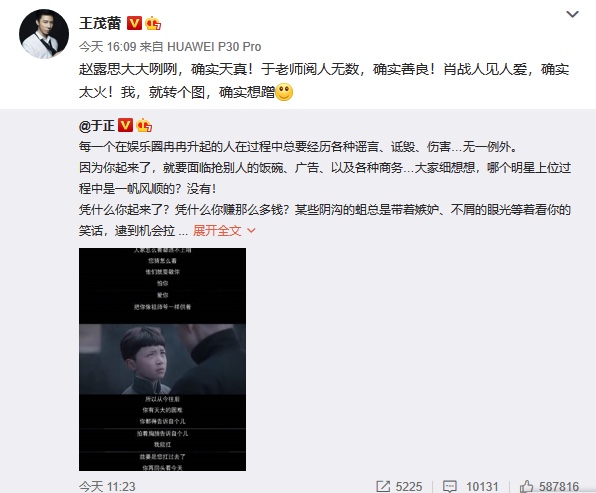Open the @于正 mention link

[x=97, y=125]
